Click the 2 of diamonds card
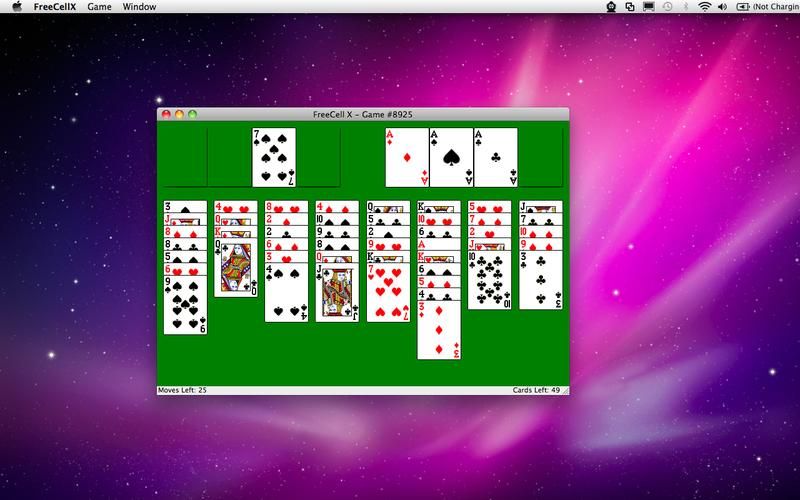 click(x=287, y=219)
